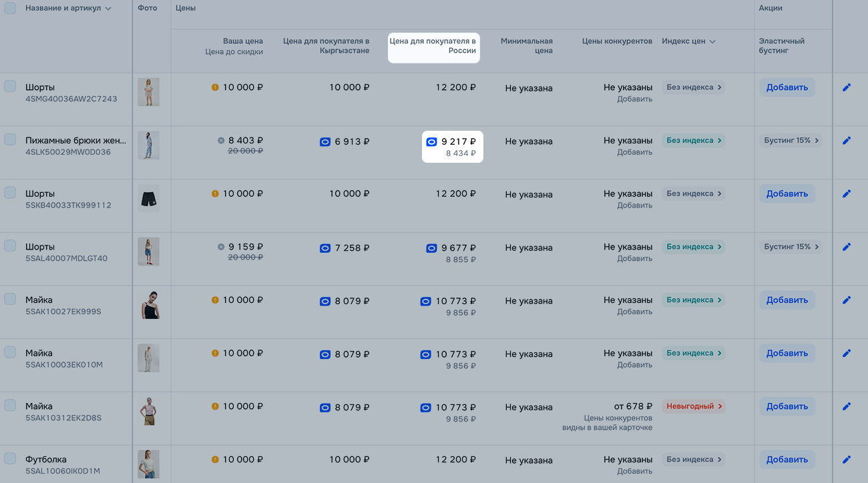Click the orange warning icon in Футболка row

[215, 460]
